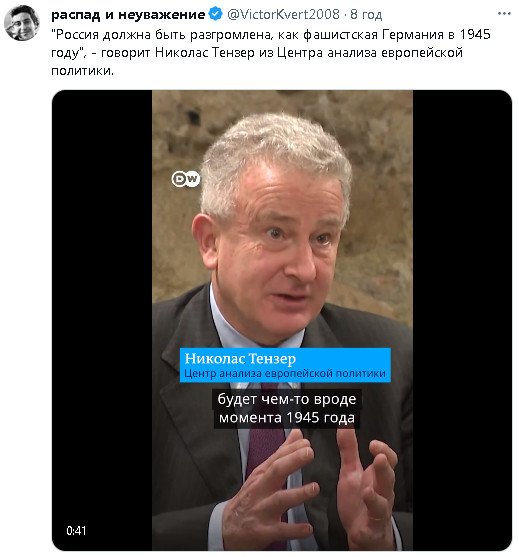Viewport: 519px width, 557px height.
Task: Click the last tweet word 'политики.'
Action: pos(82,71)
